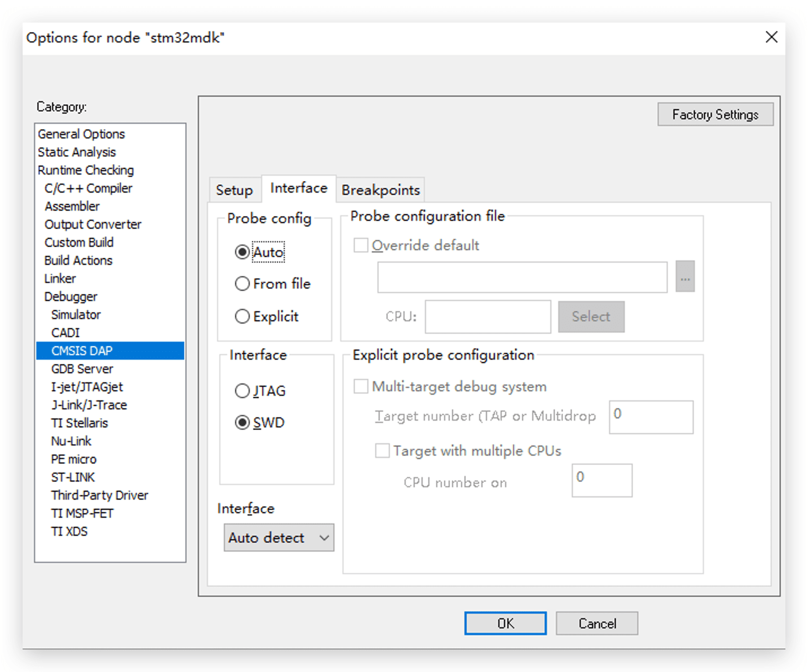This screenshot has height=672, width=808.
Task: Open the Auto detect interface dropdown
Action: [x=279, y=538]
